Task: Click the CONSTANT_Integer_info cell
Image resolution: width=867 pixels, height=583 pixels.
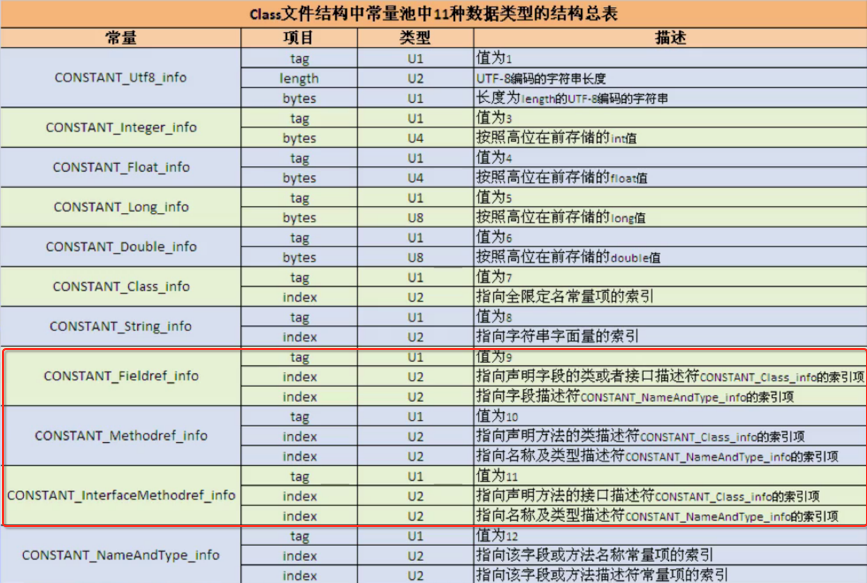Action: 121,127
